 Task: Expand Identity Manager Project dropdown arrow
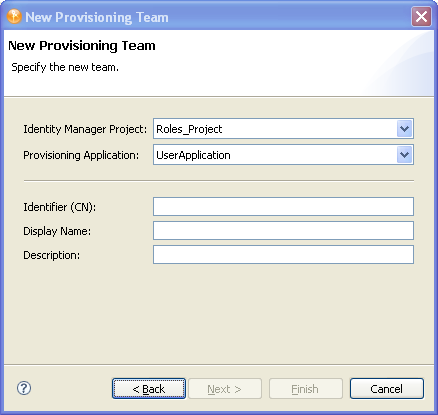[405, 129]
